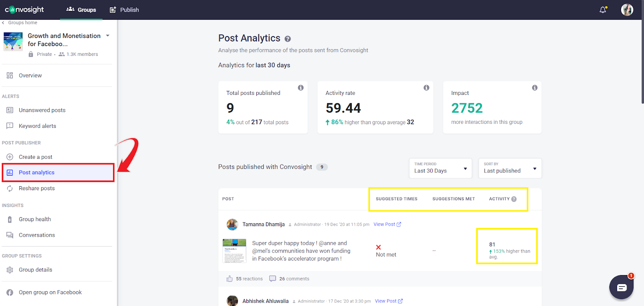Click the Create a post plus icon
Image resolution: width=644 pixels, height=306 pixels.
(10, 157)
